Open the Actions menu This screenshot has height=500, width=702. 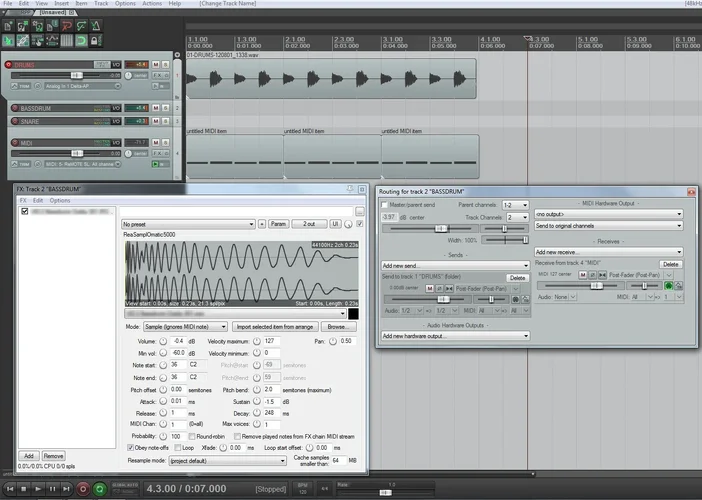(x=152, y=3)
